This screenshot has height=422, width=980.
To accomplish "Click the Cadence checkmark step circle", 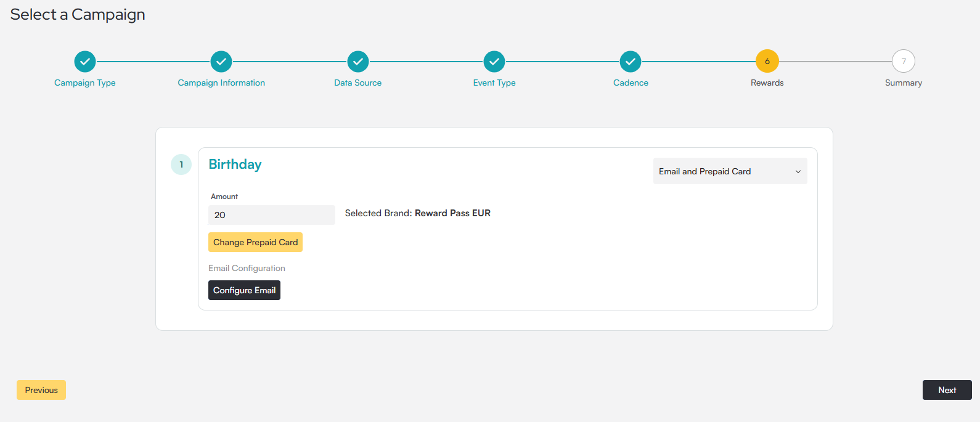I will click(631, 62).
